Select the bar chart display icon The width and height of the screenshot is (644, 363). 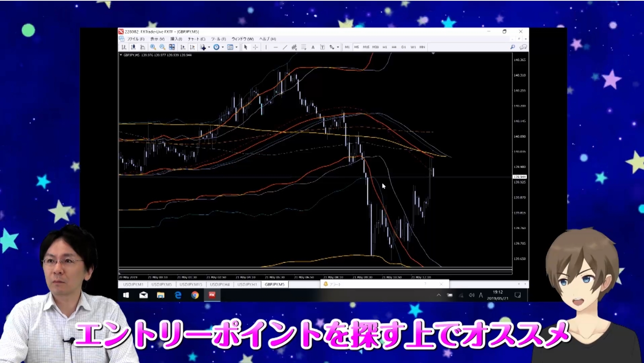[124, 47]
